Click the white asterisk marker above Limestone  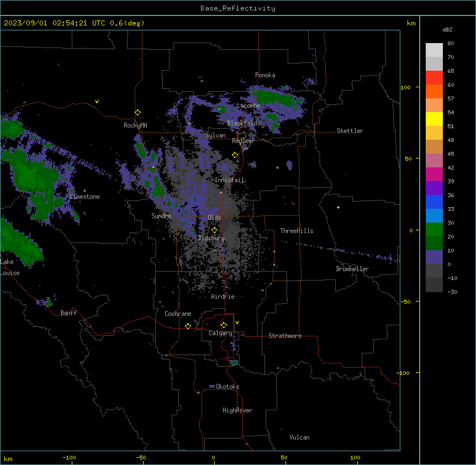point(84,191)
